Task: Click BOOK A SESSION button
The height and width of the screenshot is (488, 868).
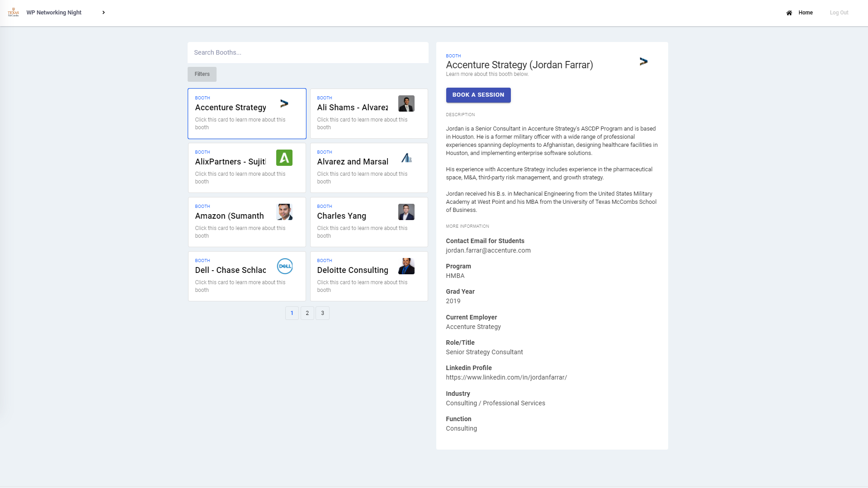Action: (478, 95)
